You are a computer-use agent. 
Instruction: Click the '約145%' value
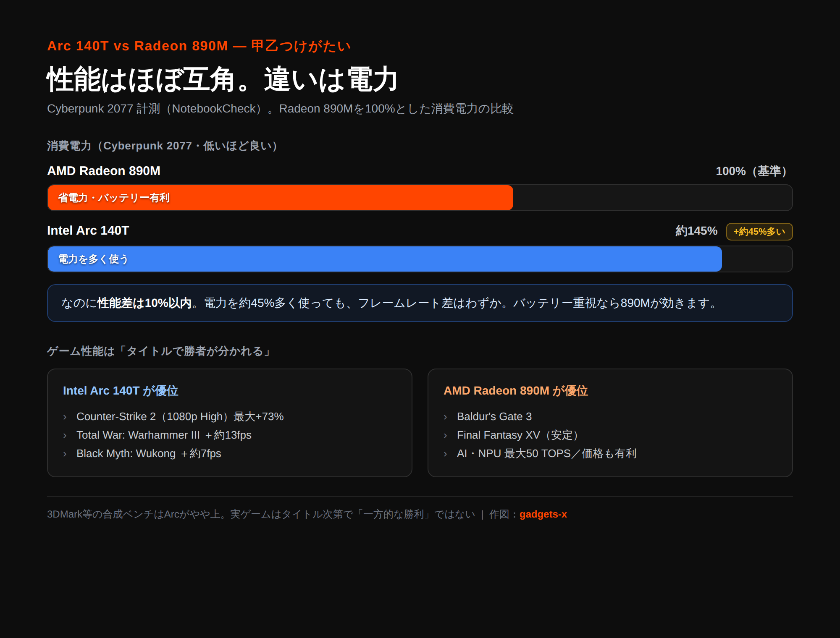[696, 230]
